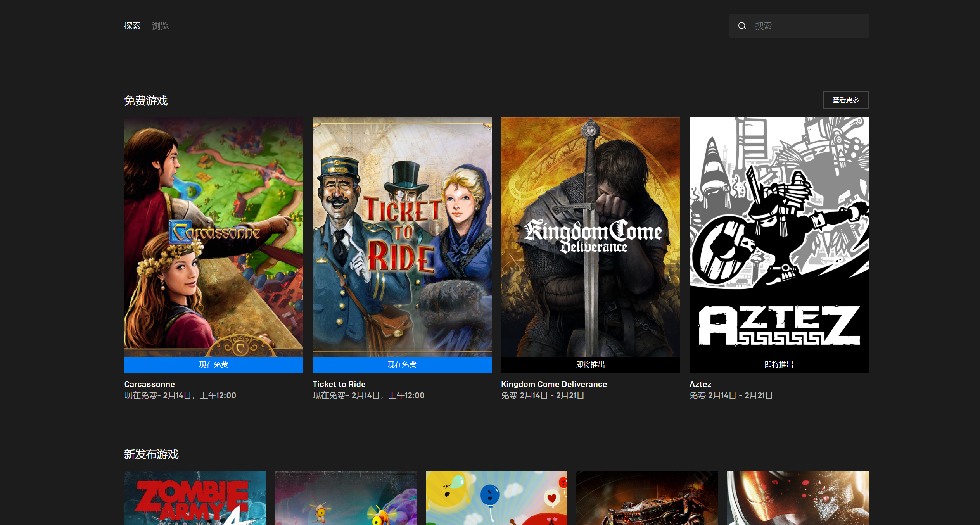Click 现在免费 banner under Ticket to Ride

(402, 364)
